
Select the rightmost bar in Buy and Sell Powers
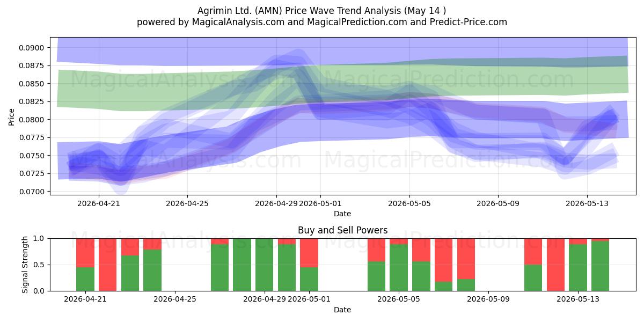coord(600,265)
